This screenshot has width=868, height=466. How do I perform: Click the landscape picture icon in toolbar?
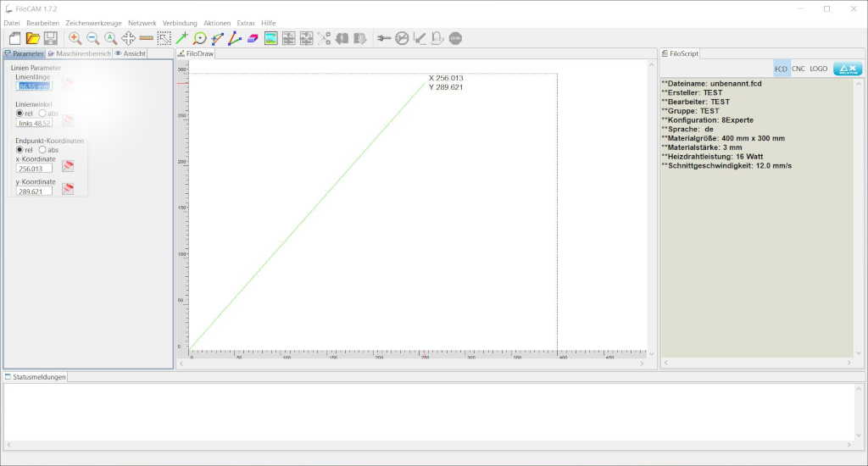coord(270,38)
